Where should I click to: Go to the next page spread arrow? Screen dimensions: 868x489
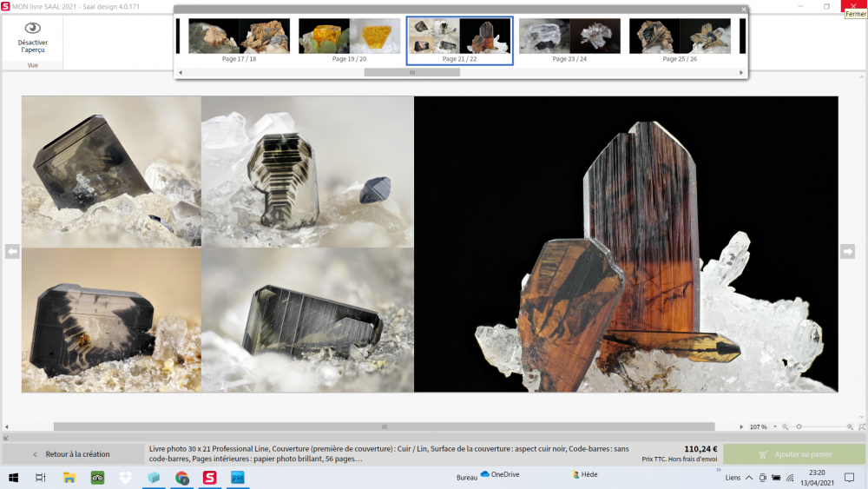[x=847, y=252]
